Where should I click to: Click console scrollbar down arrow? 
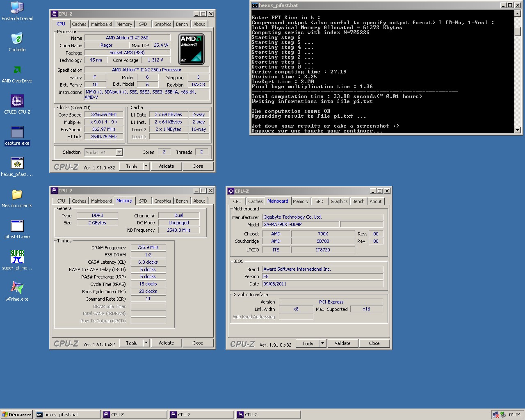tap(518, 130)
